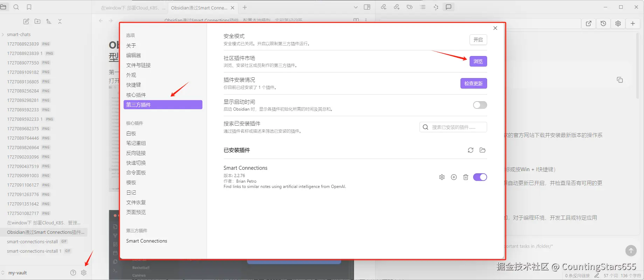Screen dimensions: 644x280
Task: Open the outgoing links panel icon
Action: 396,7
